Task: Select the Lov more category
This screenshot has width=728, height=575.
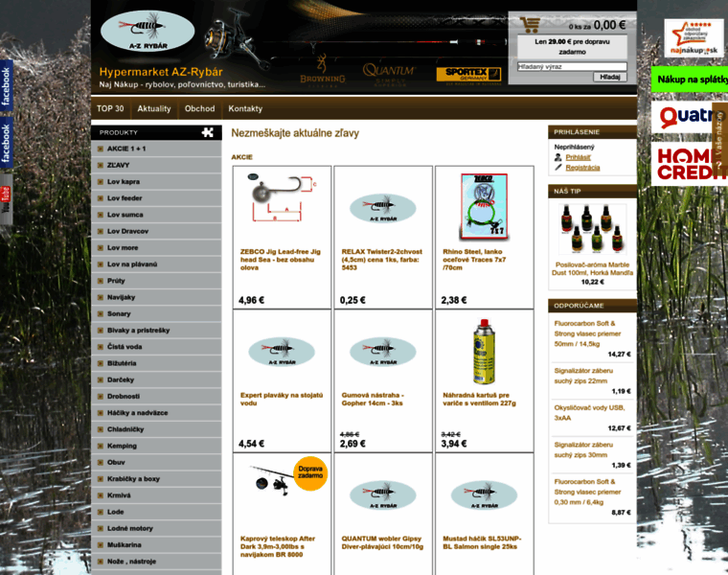Action: tap(156, 247)
